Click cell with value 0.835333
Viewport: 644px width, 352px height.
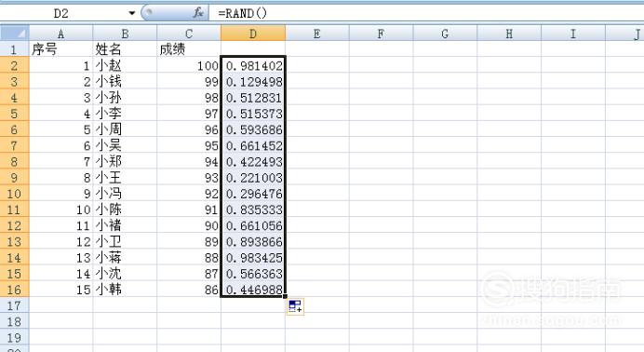pos(253,210)
